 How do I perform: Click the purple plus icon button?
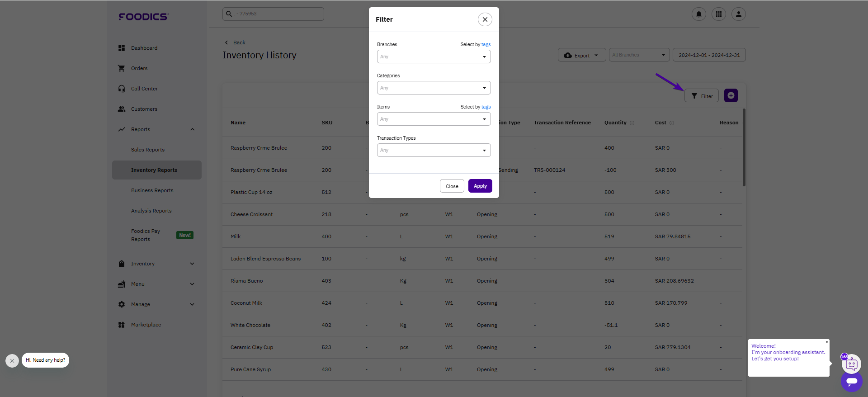click(731, 95)
